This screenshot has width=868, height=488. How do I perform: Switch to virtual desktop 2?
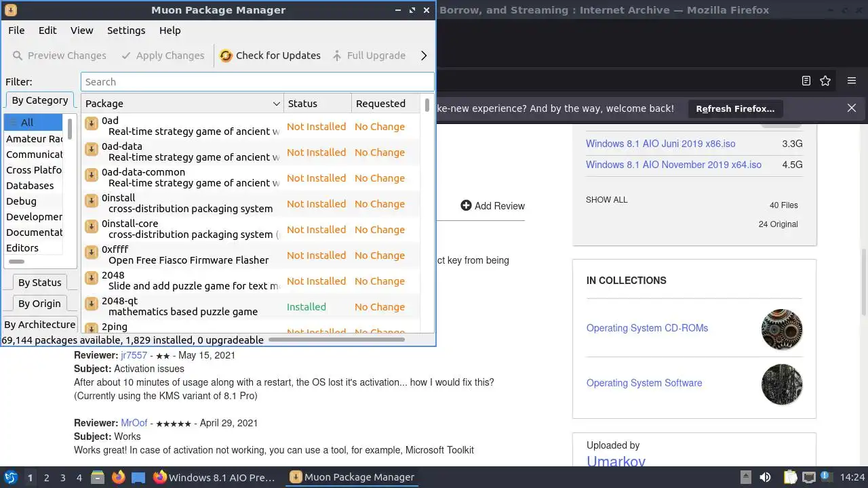tap(46, 478)
